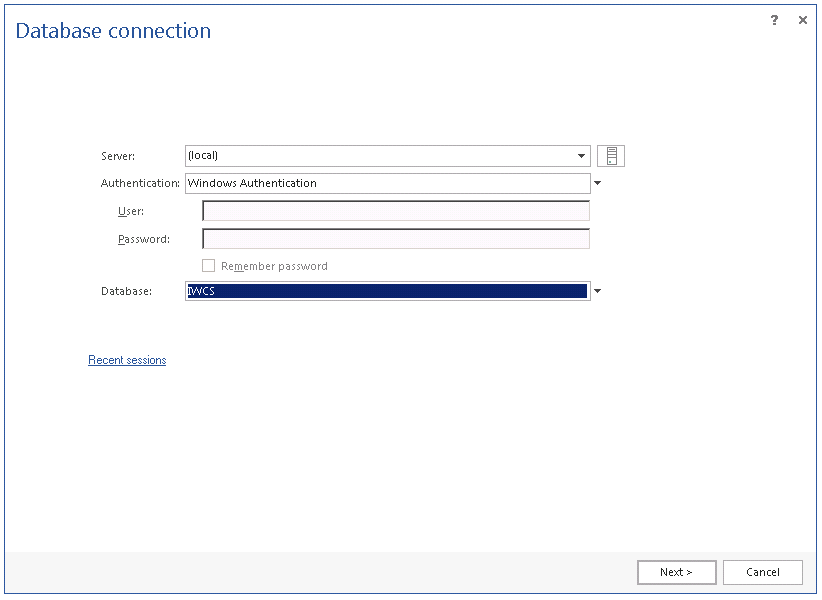Viewport: 822px width, 600px height.
Task: Select the Windows Authentication combo box text
Action: [x=386, y=183]
